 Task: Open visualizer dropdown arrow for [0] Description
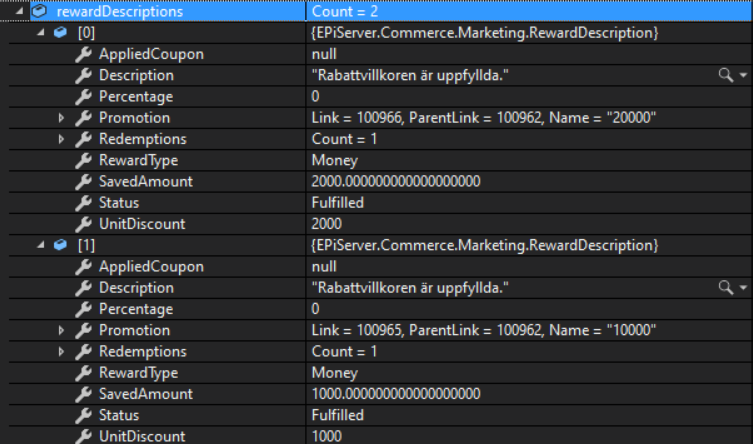click(743, 76)
